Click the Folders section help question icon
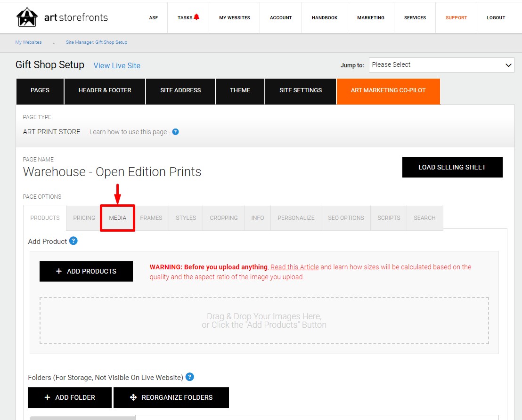This screenshot has height=420, width=522. (x=189, y=377)
